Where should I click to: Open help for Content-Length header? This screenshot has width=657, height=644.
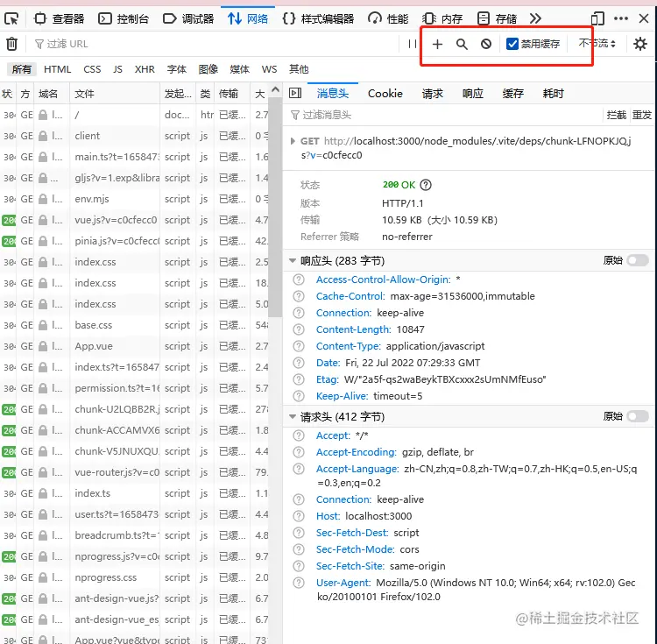click(299, 329)
